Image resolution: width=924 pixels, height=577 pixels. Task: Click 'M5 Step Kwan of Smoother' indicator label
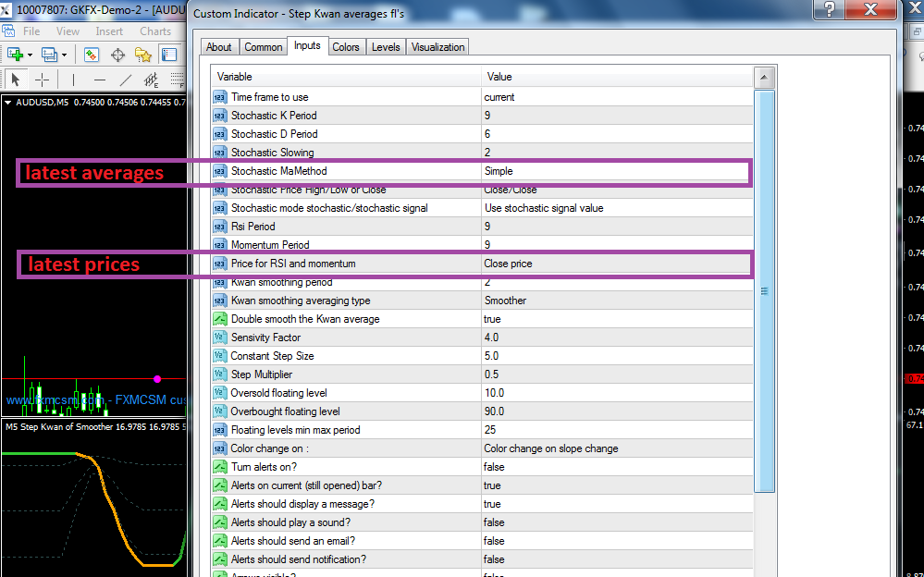click(x=59, y=426)
